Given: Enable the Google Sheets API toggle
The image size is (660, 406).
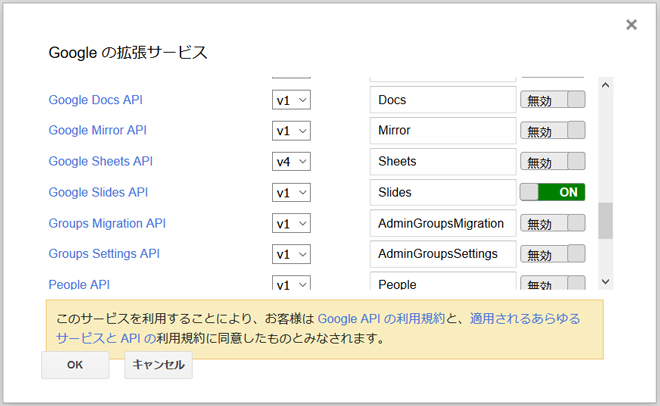Looking at the screenshot, I should tap(553, 161).
